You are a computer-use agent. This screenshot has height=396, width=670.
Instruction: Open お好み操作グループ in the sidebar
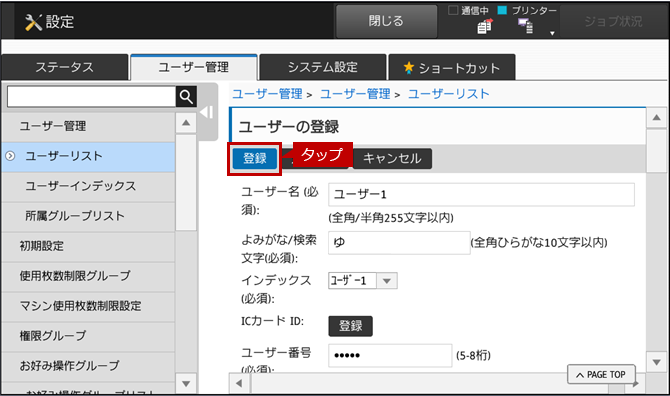click(88, 366)
